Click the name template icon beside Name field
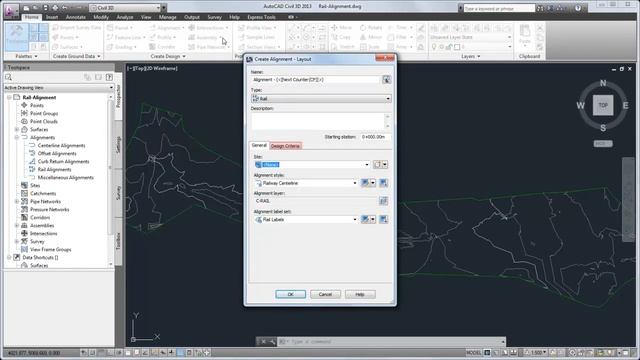The width and height of the screenshot is (640, 360). pos(386,80)
